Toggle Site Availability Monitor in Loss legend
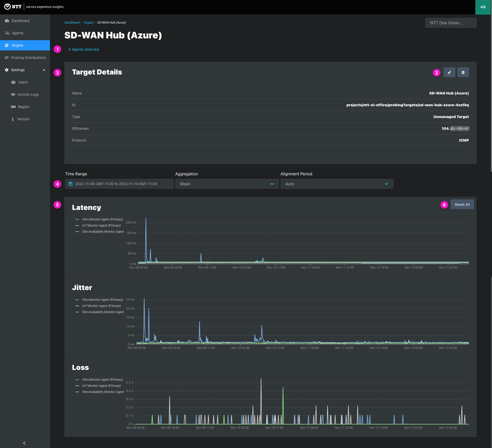The height and width of the screenshot is (448, 492). (100, 392)
